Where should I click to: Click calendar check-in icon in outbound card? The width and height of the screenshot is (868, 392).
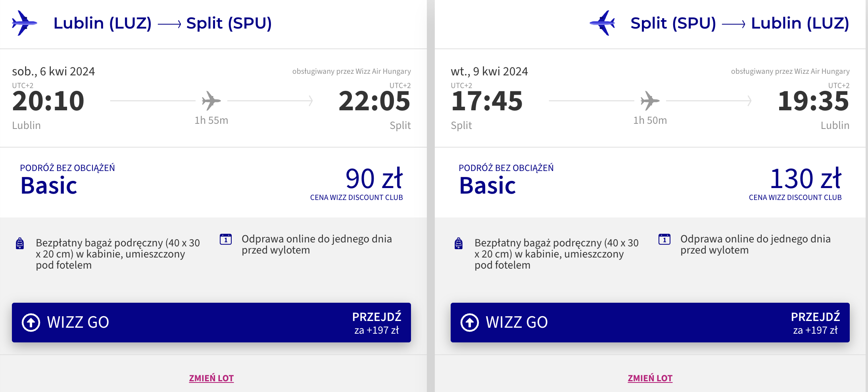click(x=226, y=239)
